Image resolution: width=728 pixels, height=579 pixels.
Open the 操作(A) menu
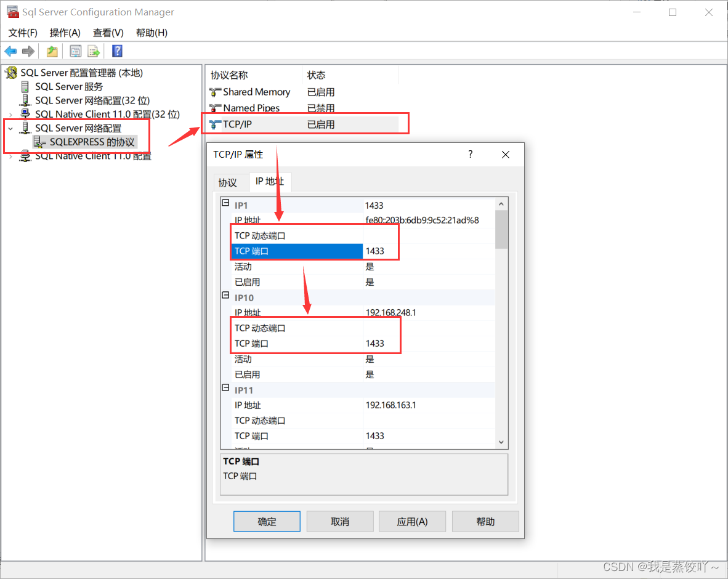click(65, 33)
